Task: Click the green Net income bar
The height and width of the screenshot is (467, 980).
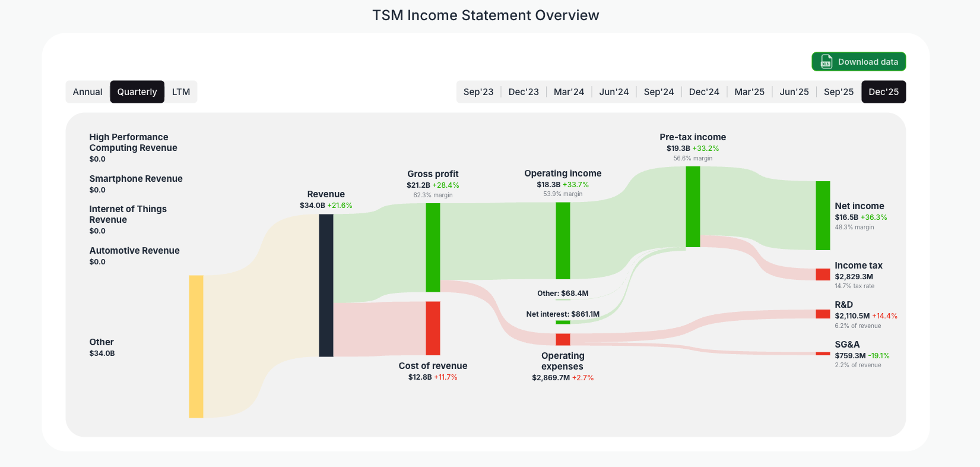Action: [x=823, y=216]
